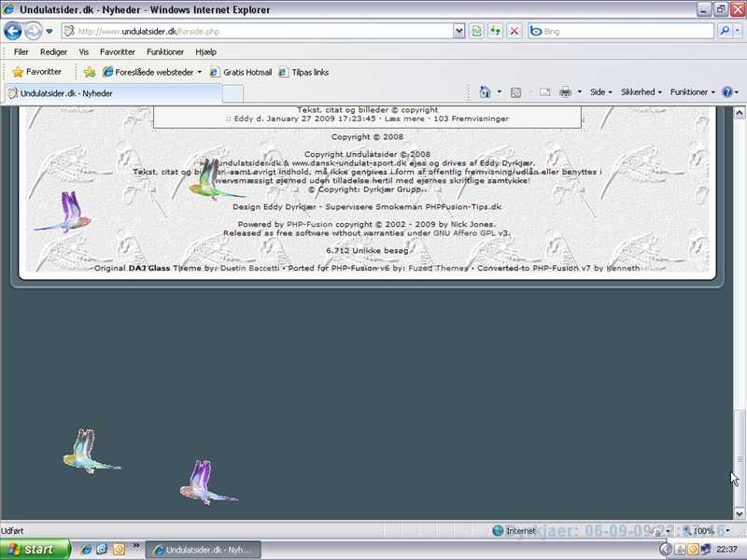The width and height of the screenshot is (747, 560).
Task: Click the Print icon in command bar
Action: [x=565, y=92]
